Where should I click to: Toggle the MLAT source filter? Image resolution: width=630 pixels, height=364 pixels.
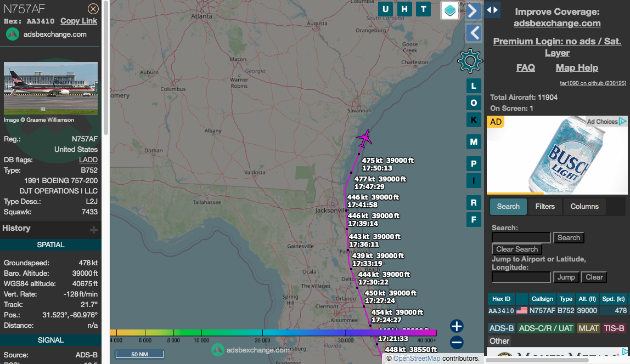[588, 328]
